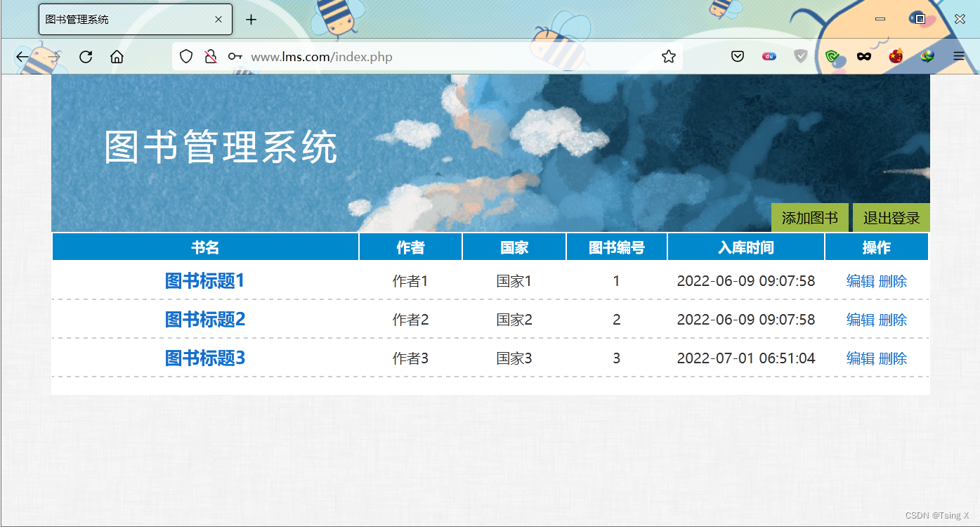Click the red round extension icon

tap(896, 57)
